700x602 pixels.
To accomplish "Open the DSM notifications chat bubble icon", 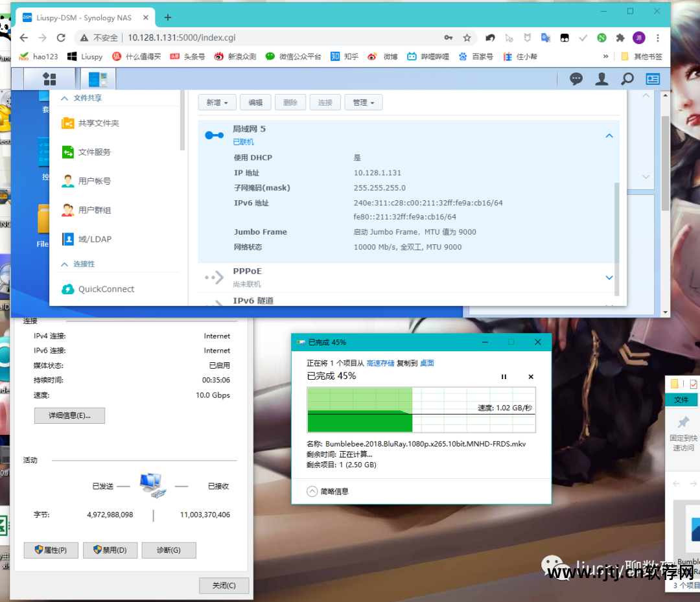I will click(x=576, y=79).
